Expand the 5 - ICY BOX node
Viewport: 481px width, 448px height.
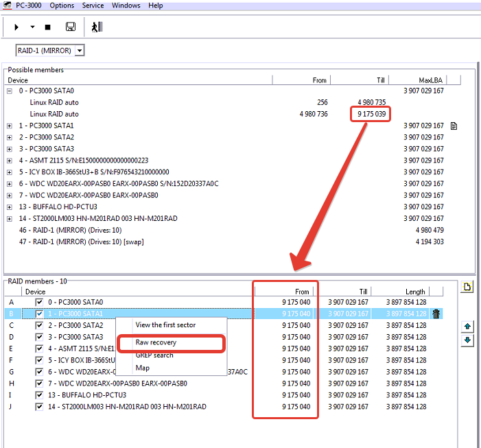[x=10, y=172]
